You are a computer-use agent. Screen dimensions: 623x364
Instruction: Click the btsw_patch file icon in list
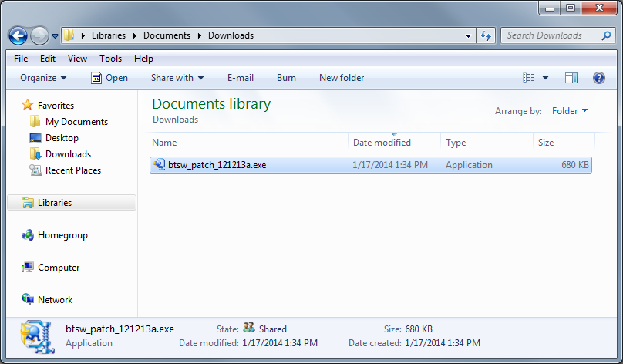click(x=159, y=164)
